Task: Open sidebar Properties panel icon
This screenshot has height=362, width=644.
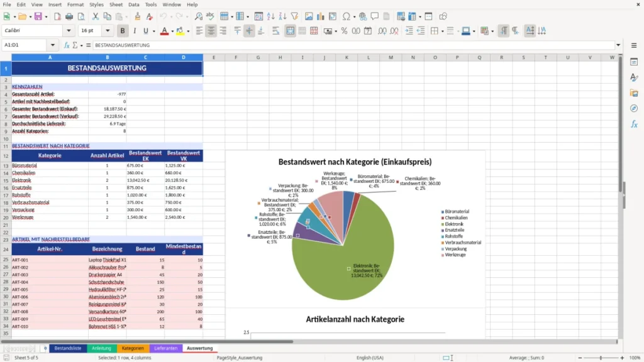Action: [x=634, y=62]
